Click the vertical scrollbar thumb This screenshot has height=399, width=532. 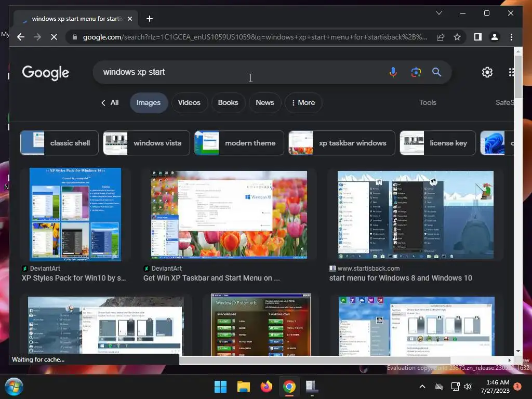518,76
